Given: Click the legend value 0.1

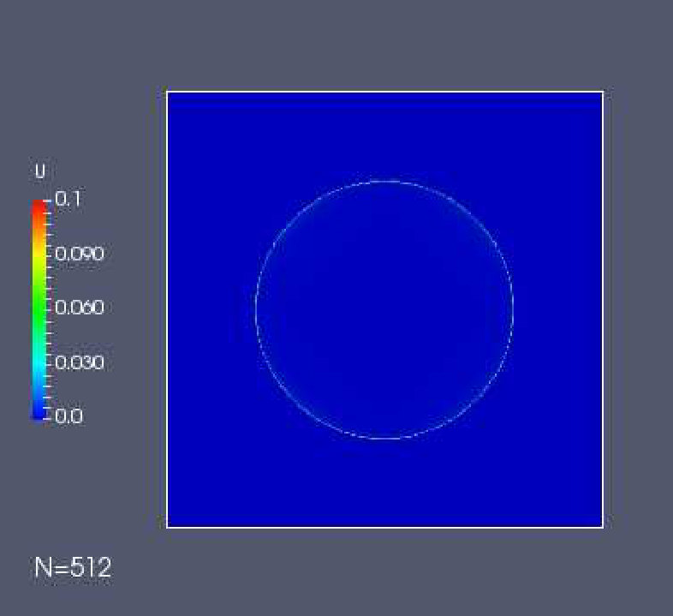Looking at the screenshot, I should click(x=68, y=199).
